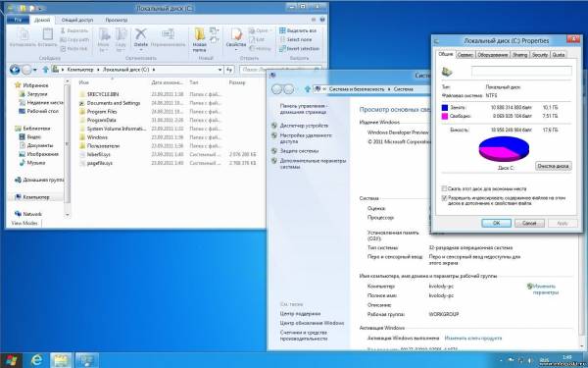
Task: Click Избранное star in the sidebar
Action: click(x=18, y=85)
